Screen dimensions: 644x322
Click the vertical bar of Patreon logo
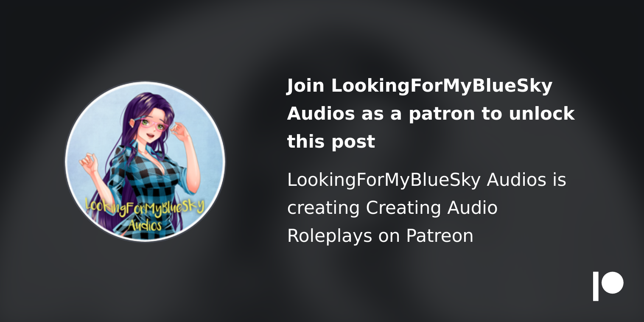pos(596,286)
